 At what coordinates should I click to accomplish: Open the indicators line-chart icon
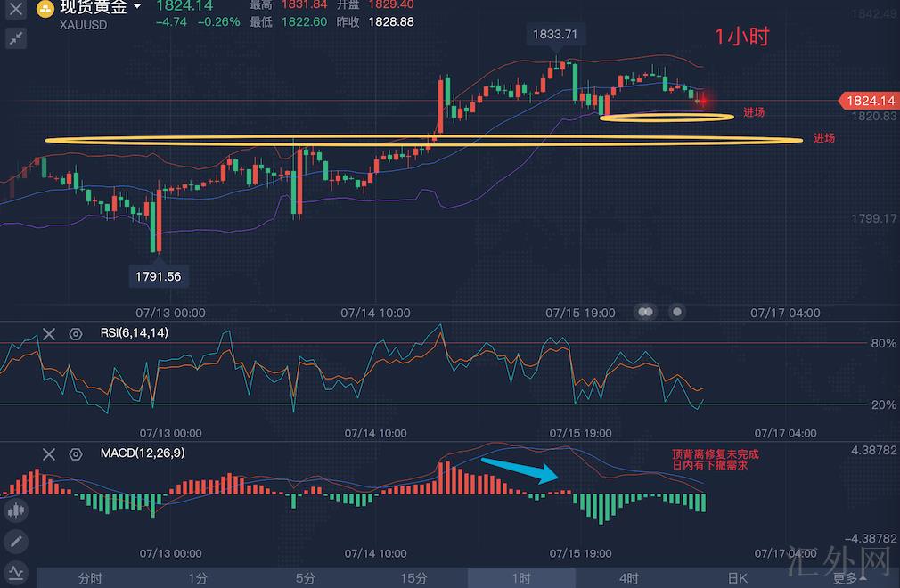click(17, 570)
